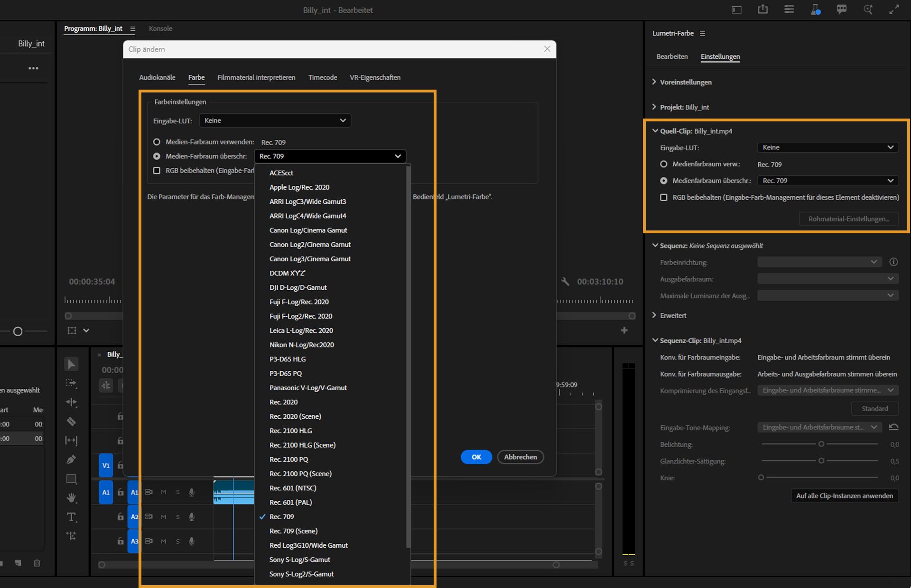Image resolution: width=911 pixels, height=588 pixels.
Task: Click 'Auf alle Clip-Instanzen anwenden' button
Action: [844, 496]
